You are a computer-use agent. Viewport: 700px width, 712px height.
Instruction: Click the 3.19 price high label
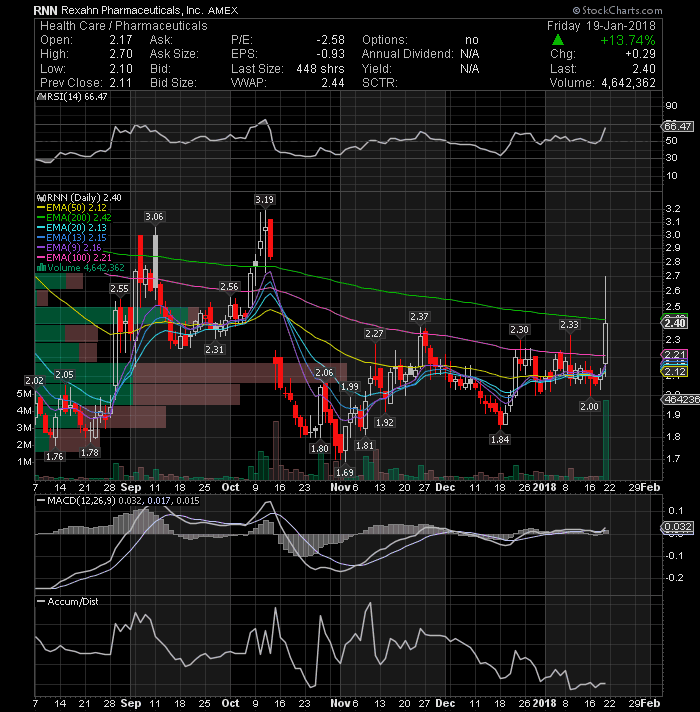click(x=264, y=199)
